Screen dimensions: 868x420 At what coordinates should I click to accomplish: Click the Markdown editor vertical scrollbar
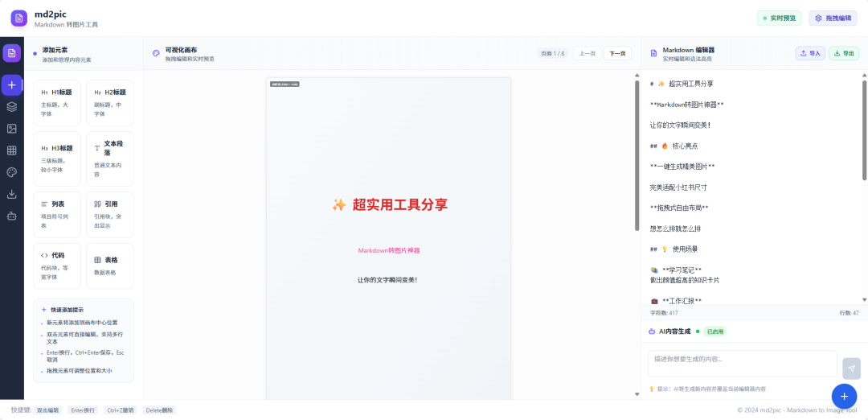(x=864, y=130)
